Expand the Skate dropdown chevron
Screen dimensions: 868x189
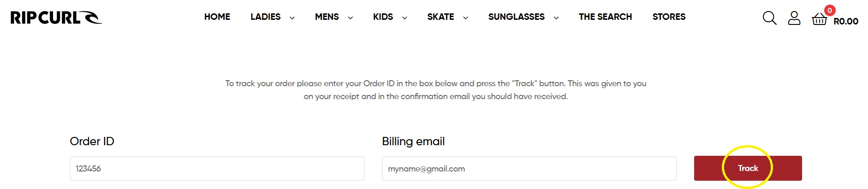[465, 18]
